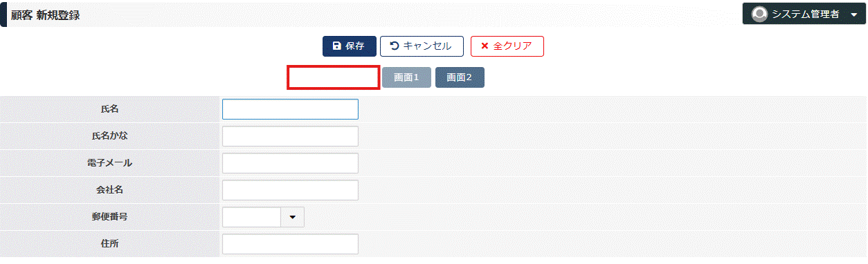This screenshot has width=868, height=264.
Task: Focus the 氏名 input field
Action: point(290,109)
